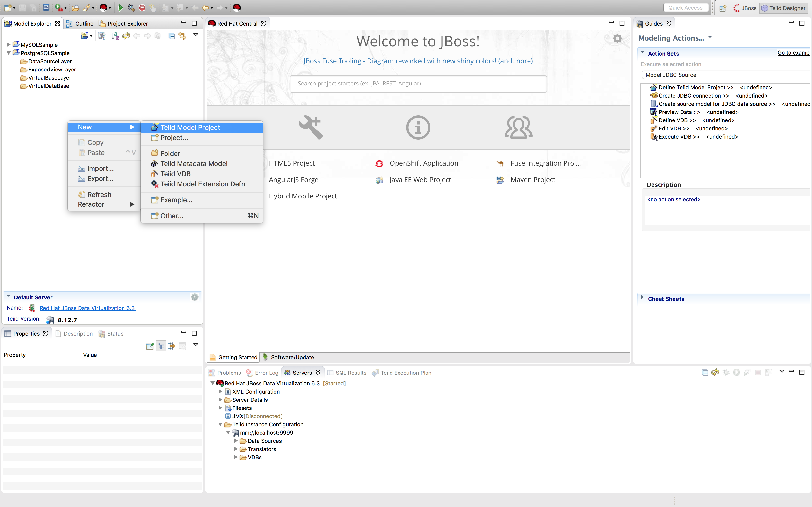
Task: Toggle Show Categories icon in Properties toolbar
Action: pyautogui.click(x=161, y=346)
